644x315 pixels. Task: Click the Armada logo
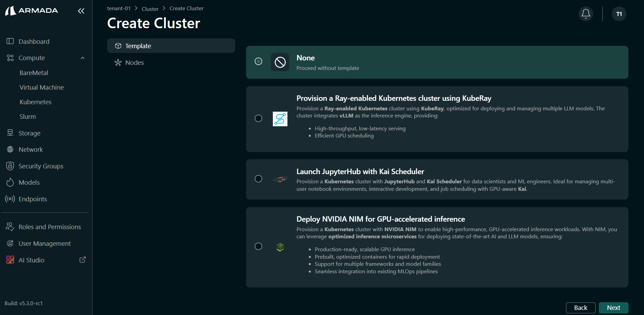(32, 11)
